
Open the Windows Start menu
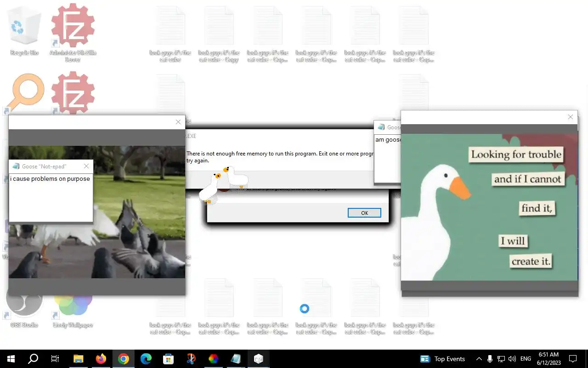pyautogui.click(x=11, y=359)
